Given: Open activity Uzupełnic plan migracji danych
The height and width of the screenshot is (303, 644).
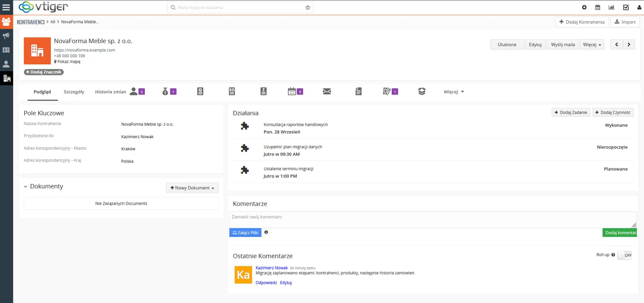Looking at the screenshot, I should [293, 147].
